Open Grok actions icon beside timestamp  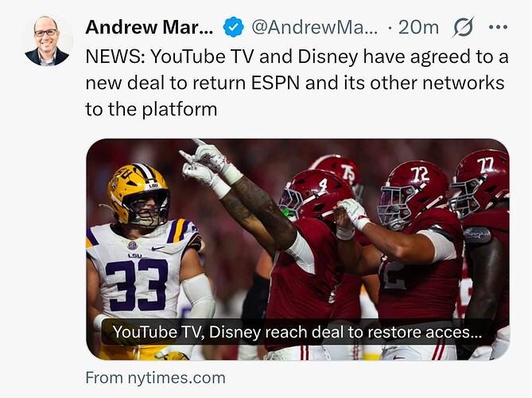[462, 28]
